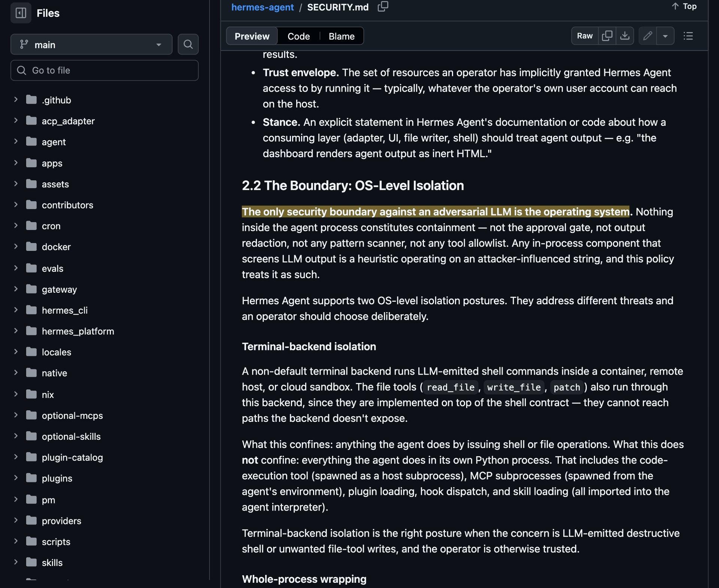Open the file search magnifier button
Image resolution: width=719 pixels, height=588 pixels.
point(188,45)
